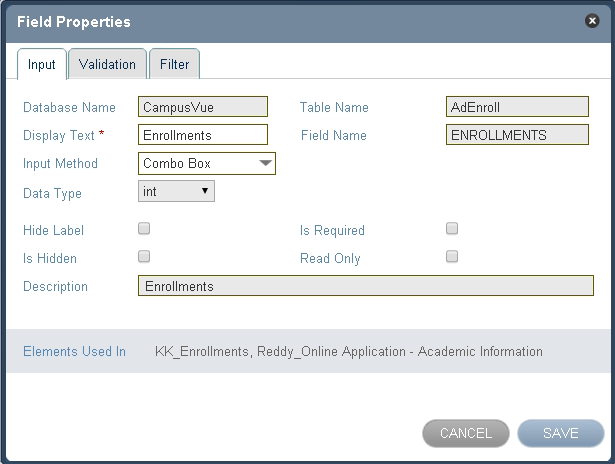Click the Table Name AdEnroll field

pos(517,107)
